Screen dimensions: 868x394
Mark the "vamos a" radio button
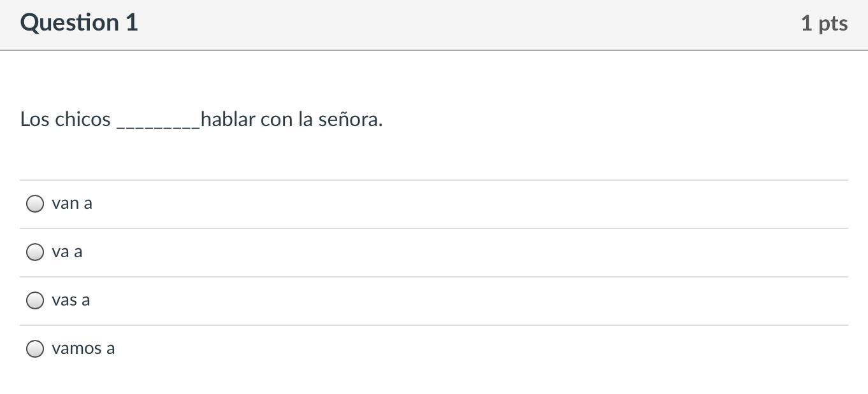35,349
